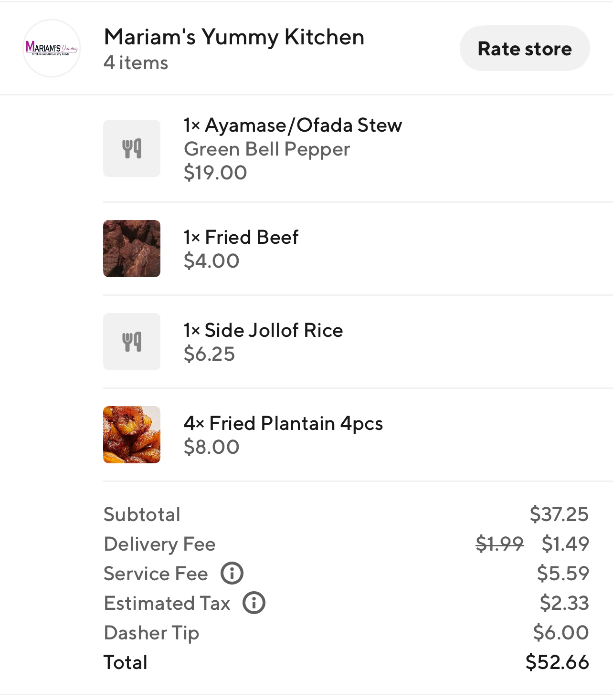Screen dimensions: 613x700
Task: Click the crossed-out $1.99 delivery fee
Action: 499,543
